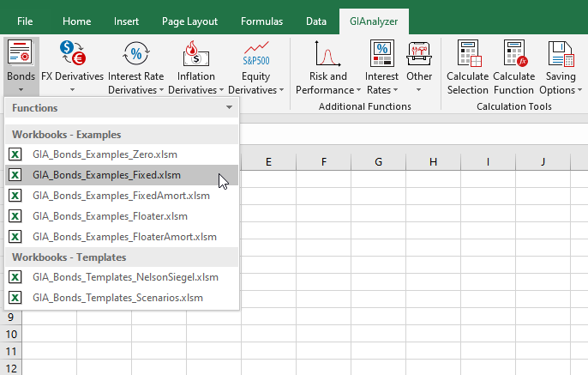
Task: Switch to the Formulas tab
Action: [x=261, y=21]
